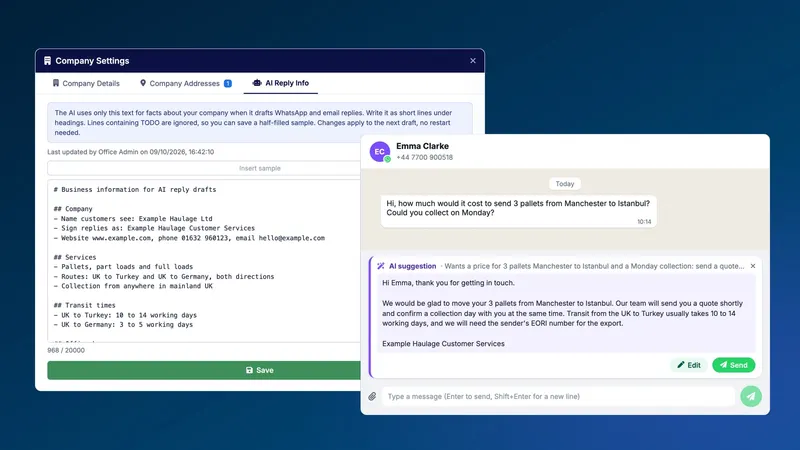800x450 pixels.
Task: Click the '## Services' heading in the editor
Action: click(x=75, y=257)
